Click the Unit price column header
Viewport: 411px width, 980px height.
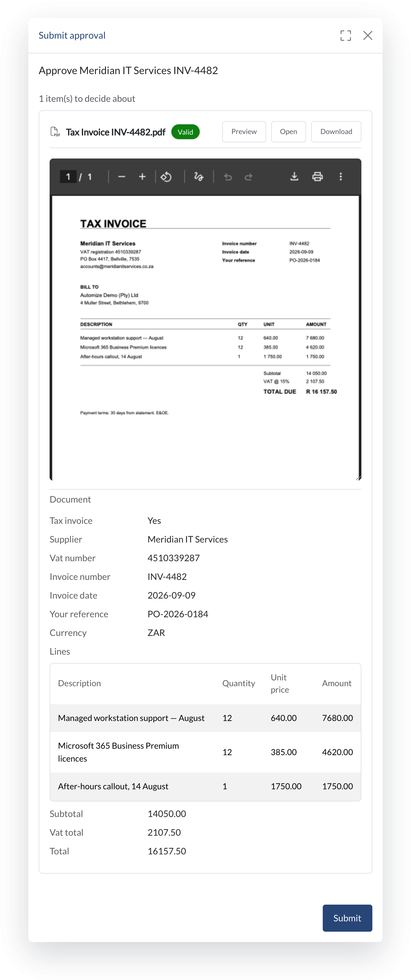(x=280, y=683)
